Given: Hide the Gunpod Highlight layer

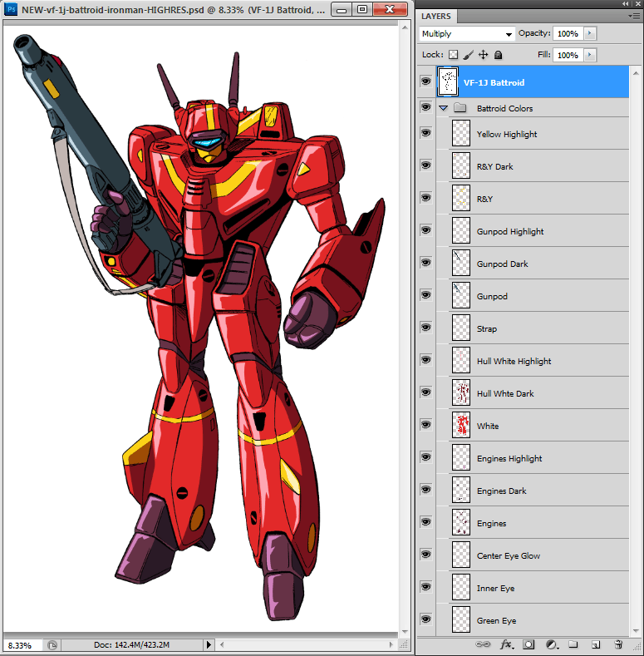Looking at the screenshot, I should point(425,230).
